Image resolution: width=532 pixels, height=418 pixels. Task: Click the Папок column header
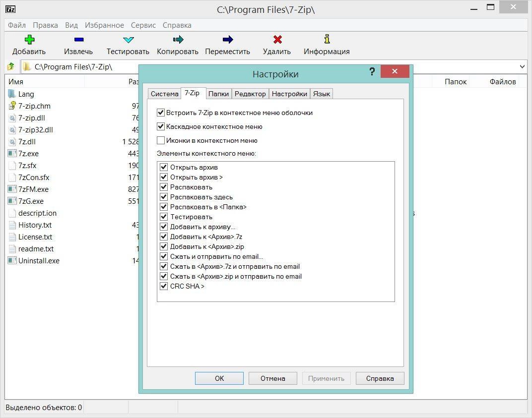(451, 82)
